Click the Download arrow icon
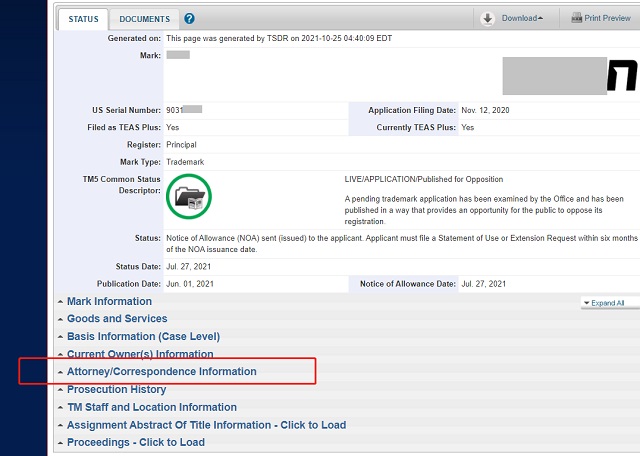640x456 pixels. pos(488,18)
